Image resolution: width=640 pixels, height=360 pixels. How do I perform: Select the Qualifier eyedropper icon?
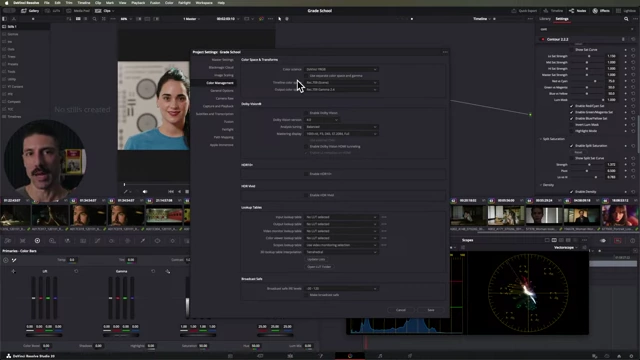(x=142, y=241)
